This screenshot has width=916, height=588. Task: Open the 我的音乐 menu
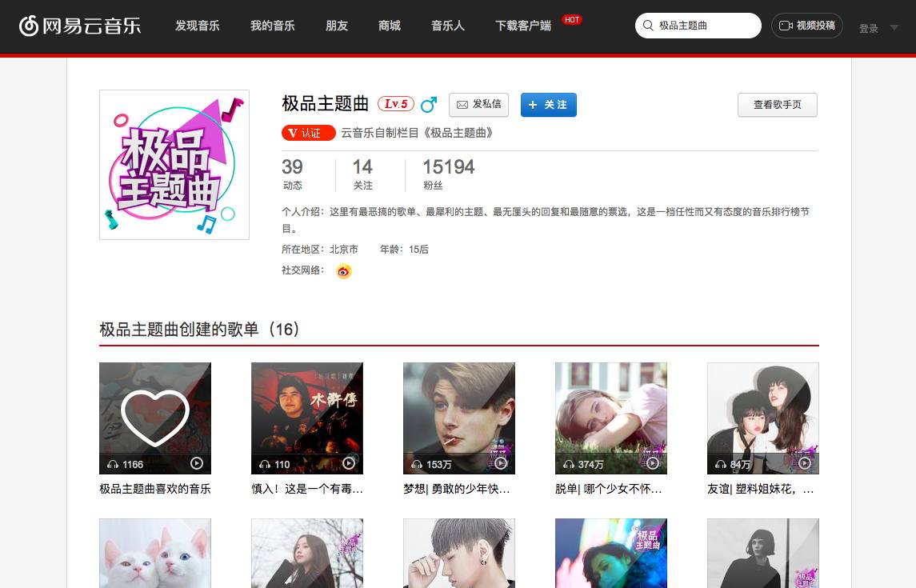(x=272, y=26)
